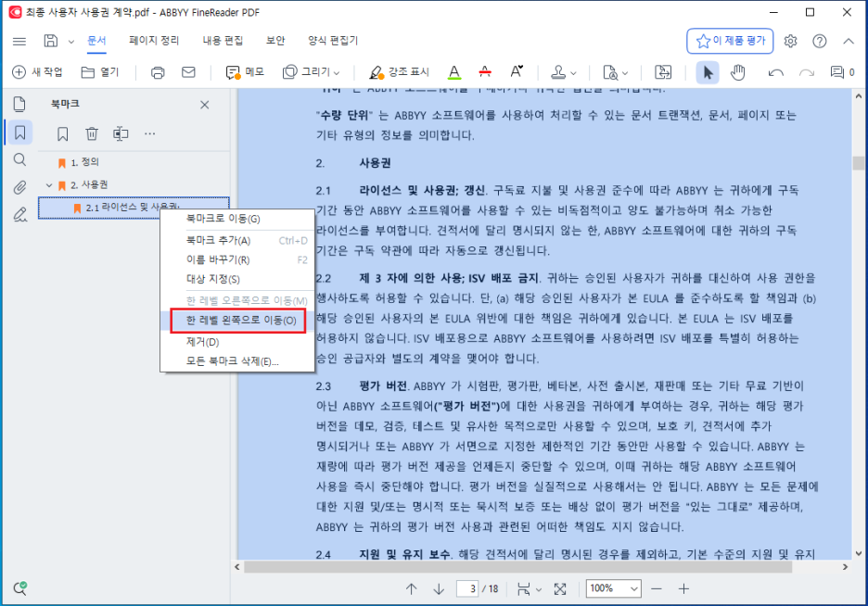This screenshot has width=868, height=606.
Task: Open the 100% zoom level combo box
Action: click(614, 589)
